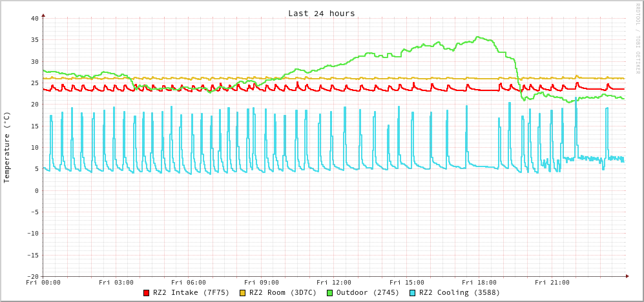The image size is (644, 302).
Task: Click the 'Fri 03:00' time axis label
Action: (116, 282)
